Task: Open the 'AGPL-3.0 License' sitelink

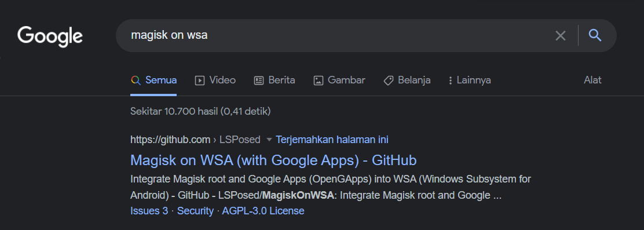Action: (x=264, y=211)
